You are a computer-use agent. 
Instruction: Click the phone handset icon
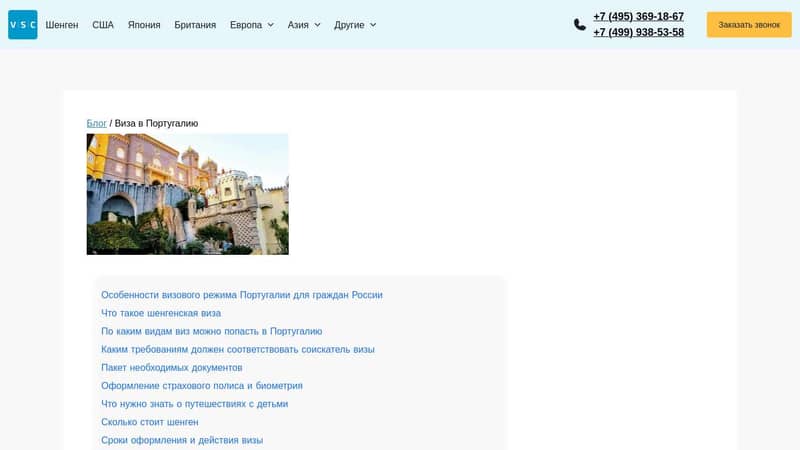(580, 24)
